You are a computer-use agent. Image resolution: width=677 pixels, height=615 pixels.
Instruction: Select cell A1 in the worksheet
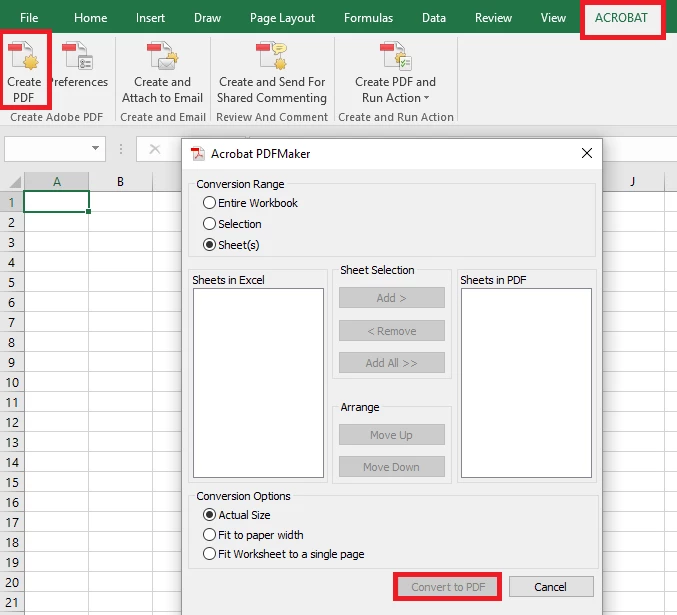57,202
